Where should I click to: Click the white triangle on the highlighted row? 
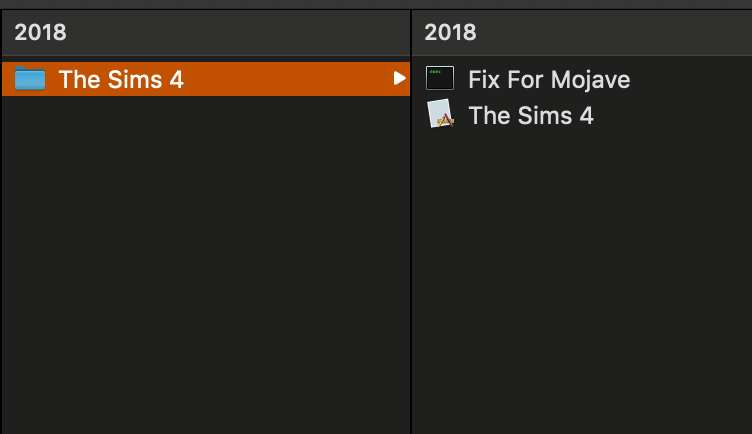click(399, 78)
